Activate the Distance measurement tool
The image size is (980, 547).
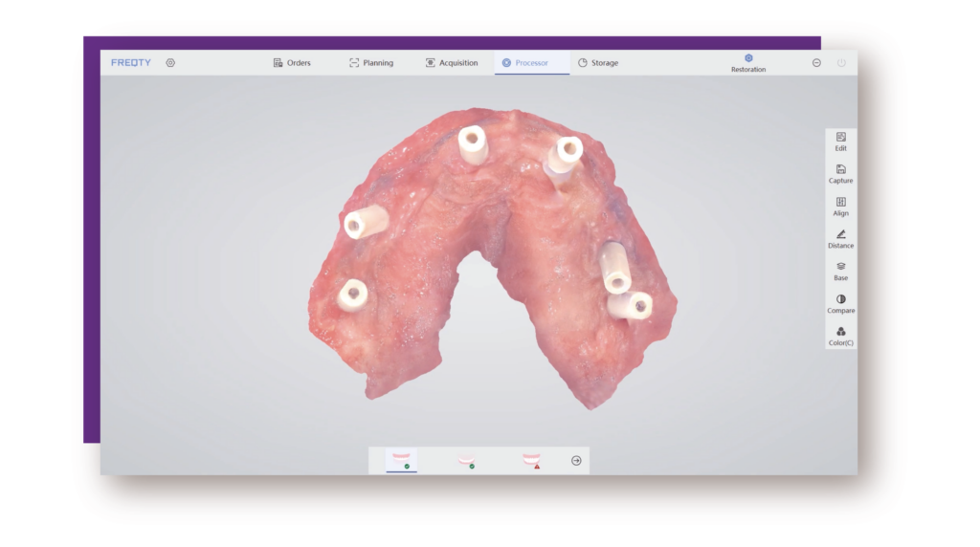tap(840, 239)
